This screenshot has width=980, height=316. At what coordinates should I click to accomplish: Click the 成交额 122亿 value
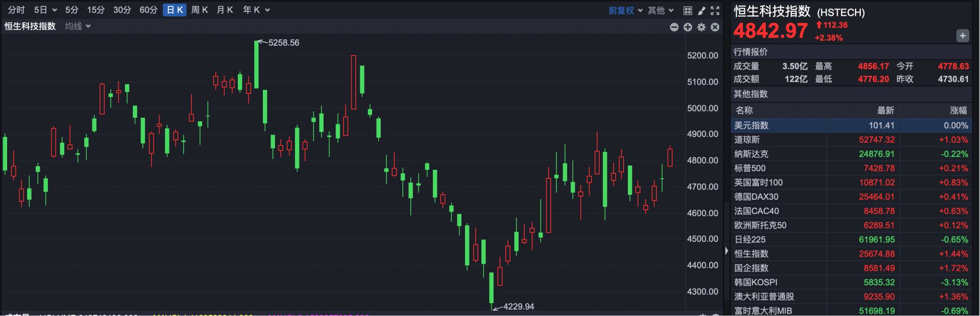point(796,79)
